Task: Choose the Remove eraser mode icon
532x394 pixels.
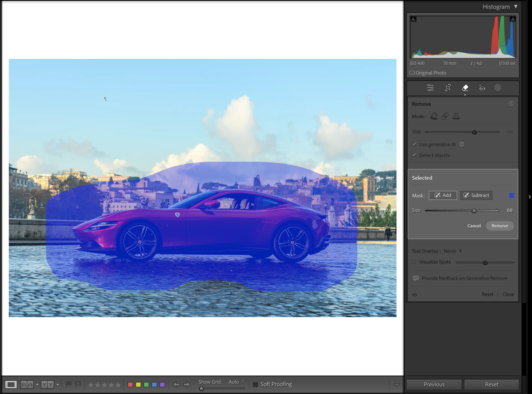Action: [434, 116]
